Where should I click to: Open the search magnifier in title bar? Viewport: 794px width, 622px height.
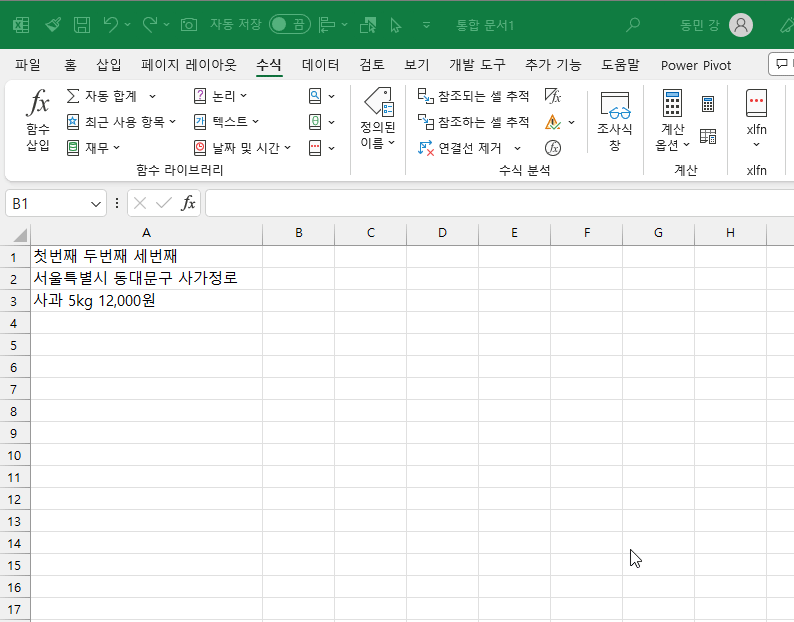point(633,25)
